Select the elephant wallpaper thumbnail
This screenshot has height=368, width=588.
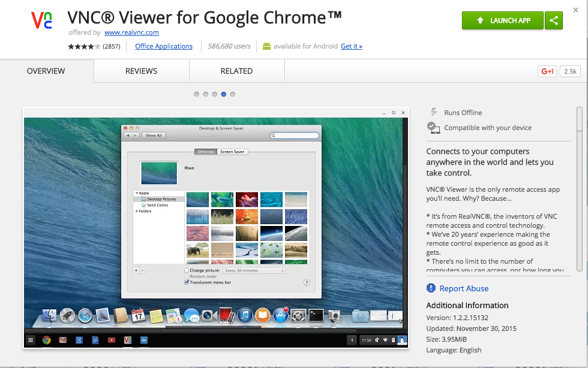click(x=197, y=250)
